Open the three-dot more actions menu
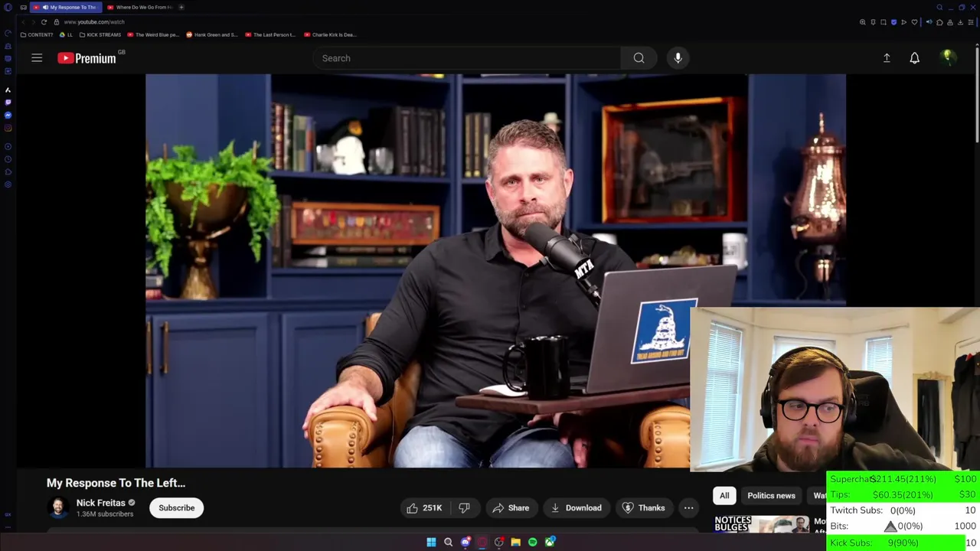The height and width of the screenshot is (551, 980). (x=688, y=507)
